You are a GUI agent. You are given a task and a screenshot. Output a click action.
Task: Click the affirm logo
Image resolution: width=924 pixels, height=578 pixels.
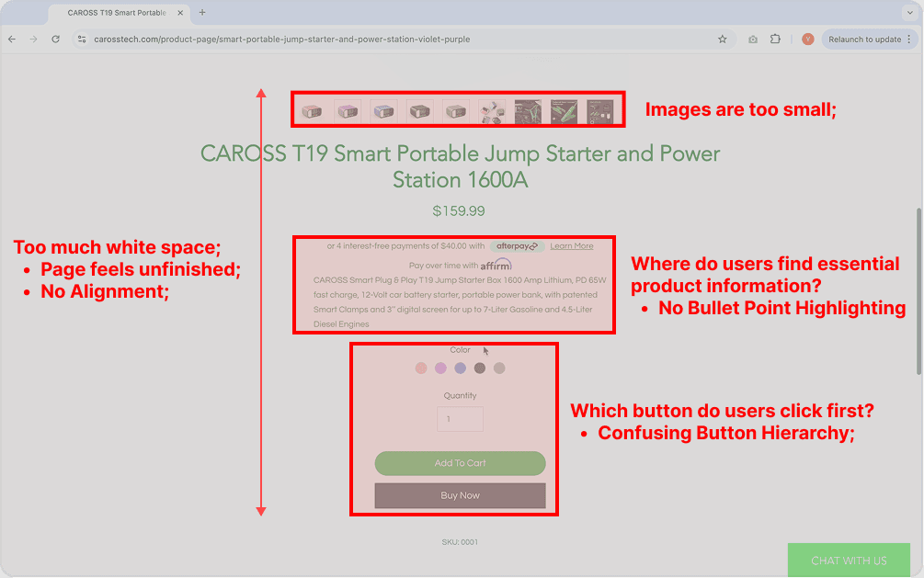(x=496, y=265)
